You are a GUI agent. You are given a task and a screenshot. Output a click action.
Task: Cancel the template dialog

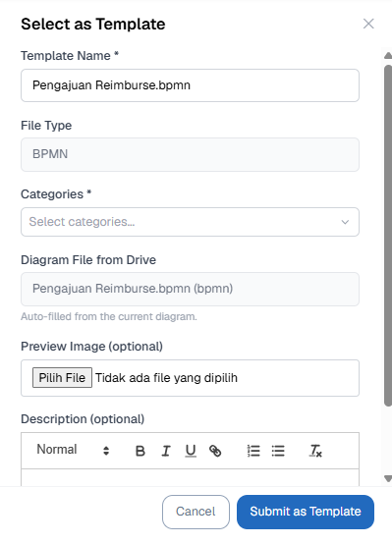click(196, 512)
